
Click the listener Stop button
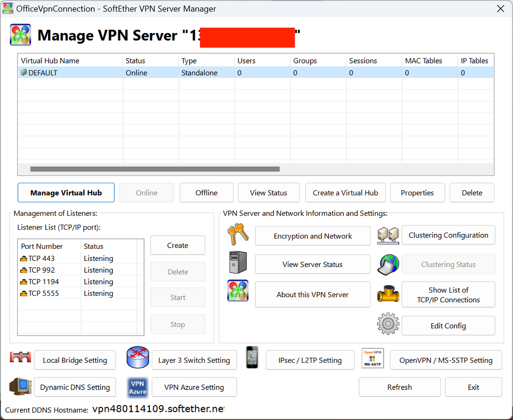pos(178,324)
